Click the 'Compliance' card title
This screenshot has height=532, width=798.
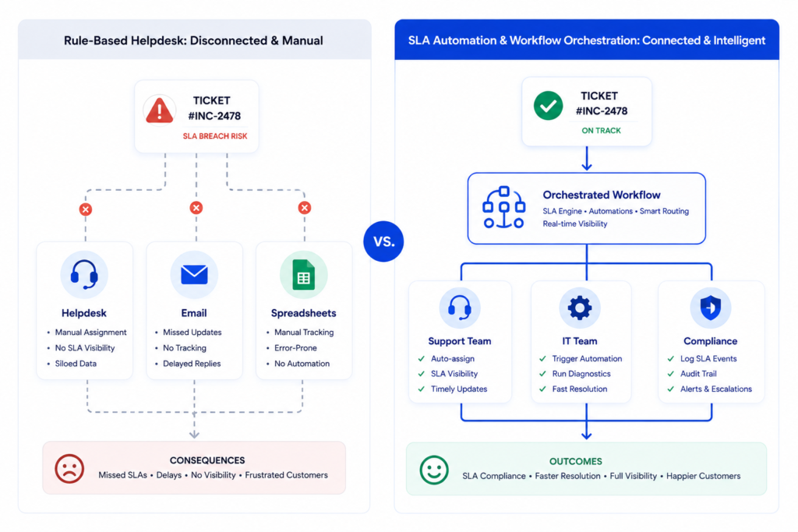pos(711,341)
